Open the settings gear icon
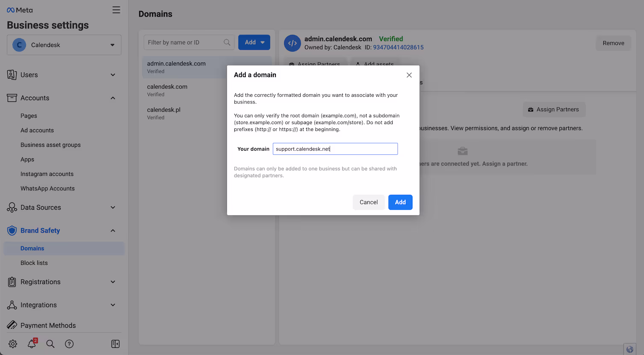 tap(12, 344)
